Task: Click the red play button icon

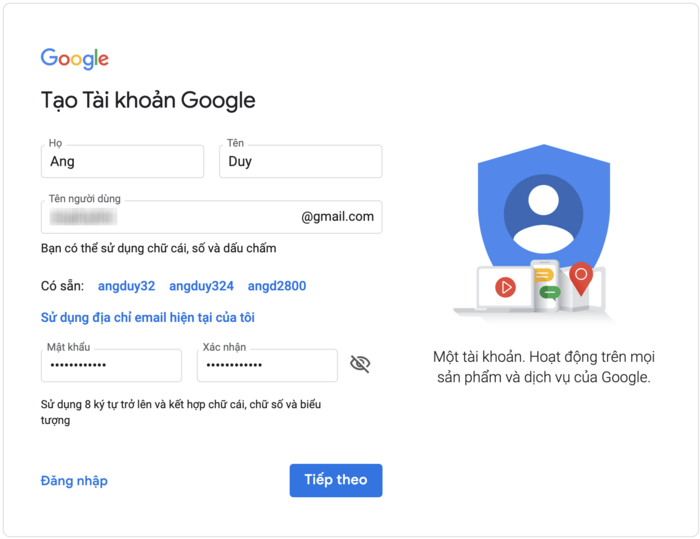Action: [505, 288]
